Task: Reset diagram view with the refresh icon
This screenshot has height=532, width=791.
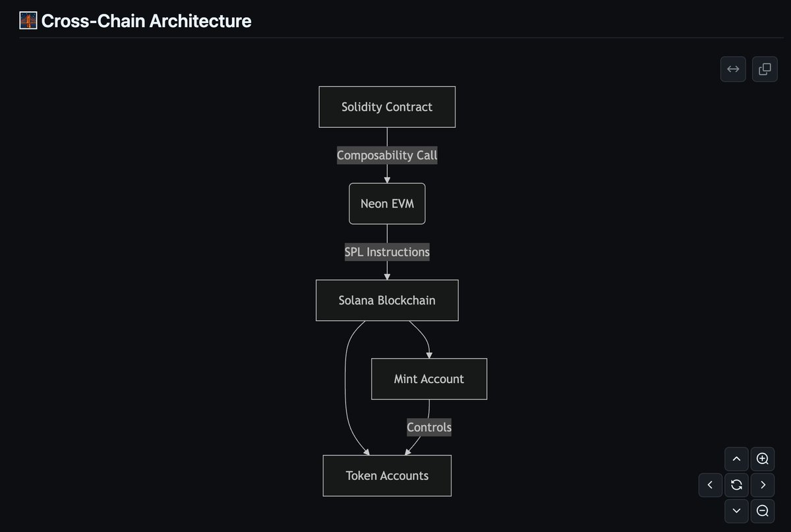Action: (x=736, y=485)
